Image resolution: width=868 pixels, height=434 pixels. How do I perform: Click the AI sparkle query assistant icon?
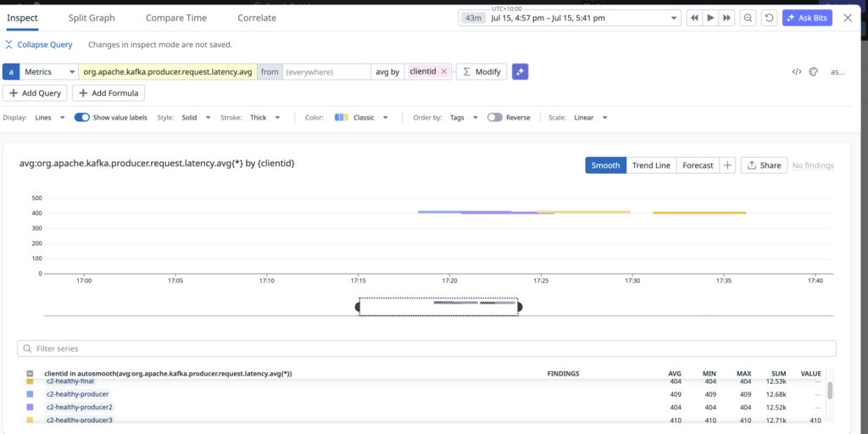tap(520, 71)
